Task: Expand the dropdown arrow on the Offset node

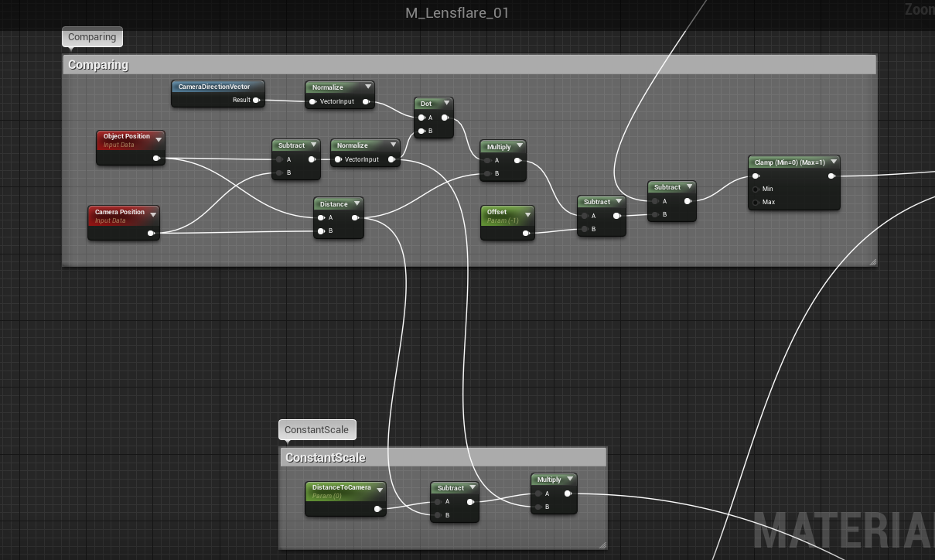Action: point(527,215)
